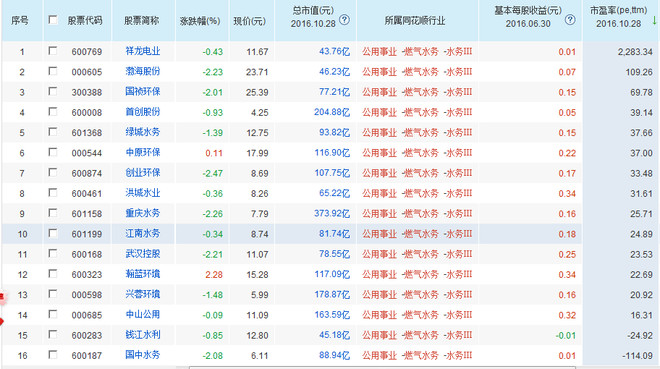660x369 pixels.
Task: Select the P/E value -114.09
Action: [x=637, y=356]
